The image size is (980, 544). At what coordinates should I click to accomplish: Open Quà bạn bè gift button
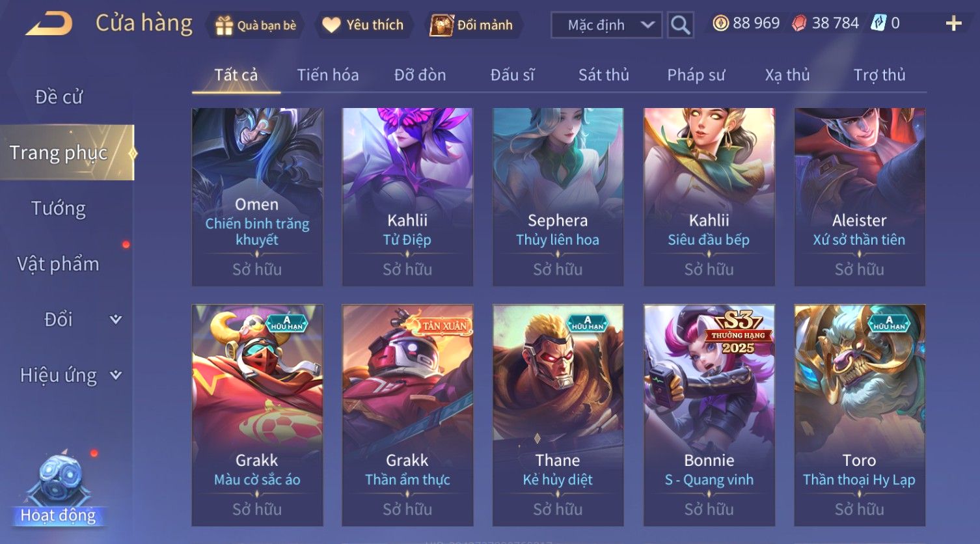tap(255, 25)
